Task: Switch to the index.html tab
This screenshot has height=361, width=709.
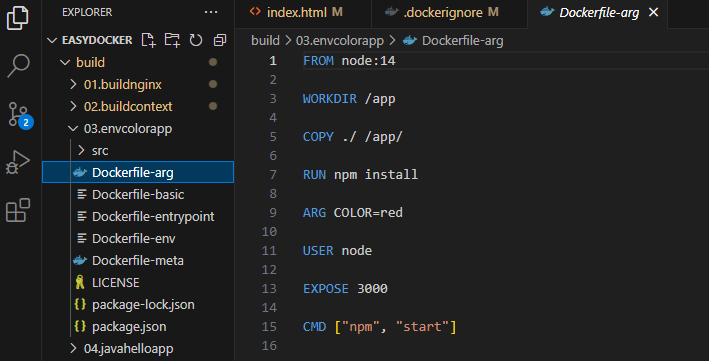Action: click(303, 13)
